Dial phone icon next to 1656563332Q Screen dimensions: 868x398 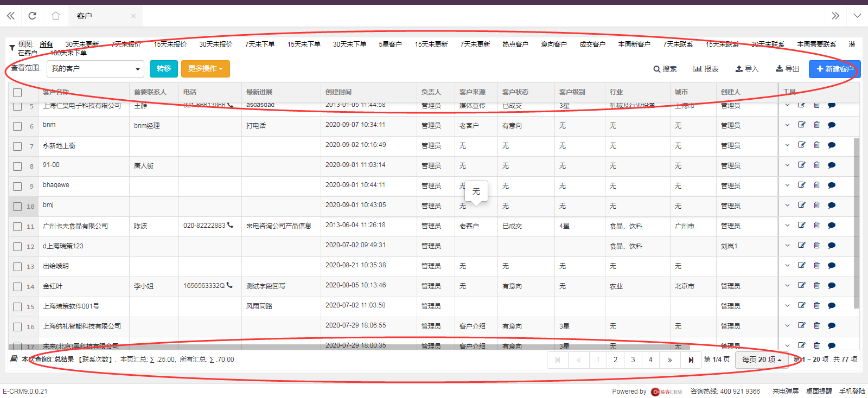tap(229, 285)
